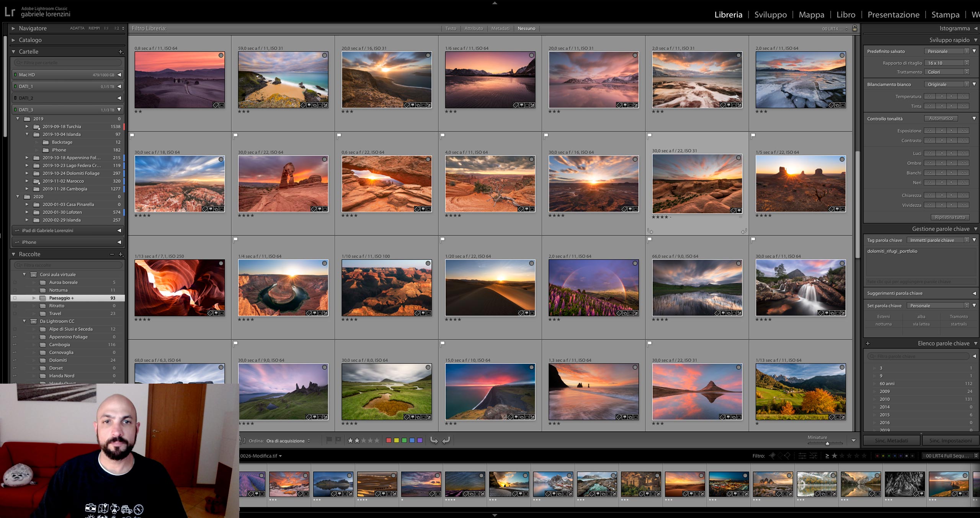Click Sinc. Metadati button
980x518 pixels.
pyautogui.click(x=892, y=440)
